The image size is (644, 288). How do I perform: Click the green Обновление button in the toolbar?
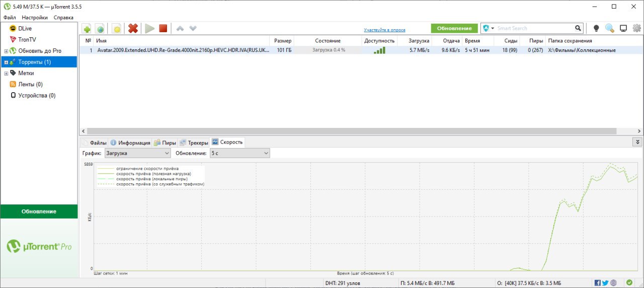coord(454,28)
